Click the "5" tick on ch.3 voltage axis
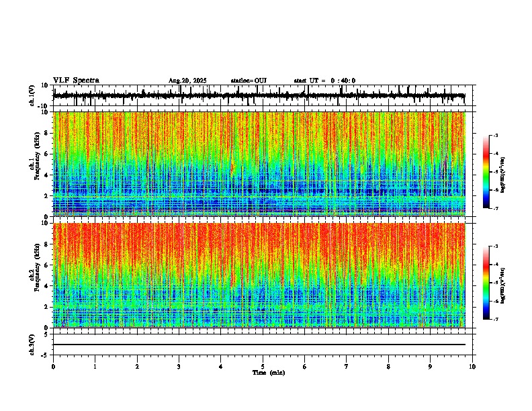The height and width of the screenshot is (411, 532). (47, 334)
